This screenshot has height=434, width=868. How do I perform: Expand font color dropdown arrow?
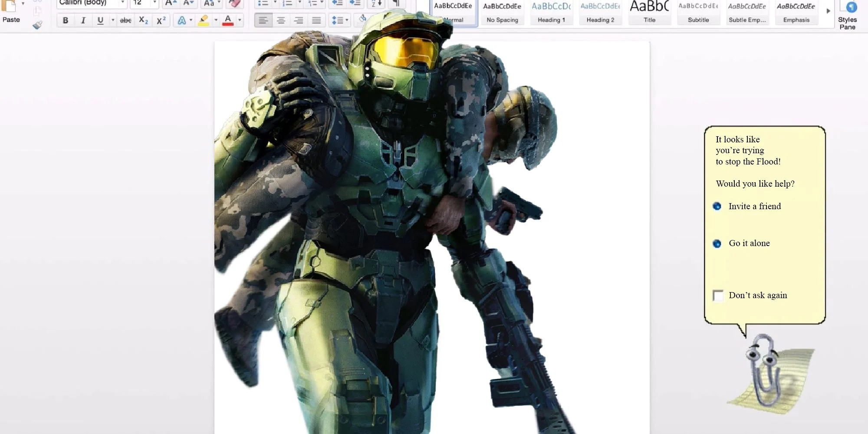tap(240, 20)
